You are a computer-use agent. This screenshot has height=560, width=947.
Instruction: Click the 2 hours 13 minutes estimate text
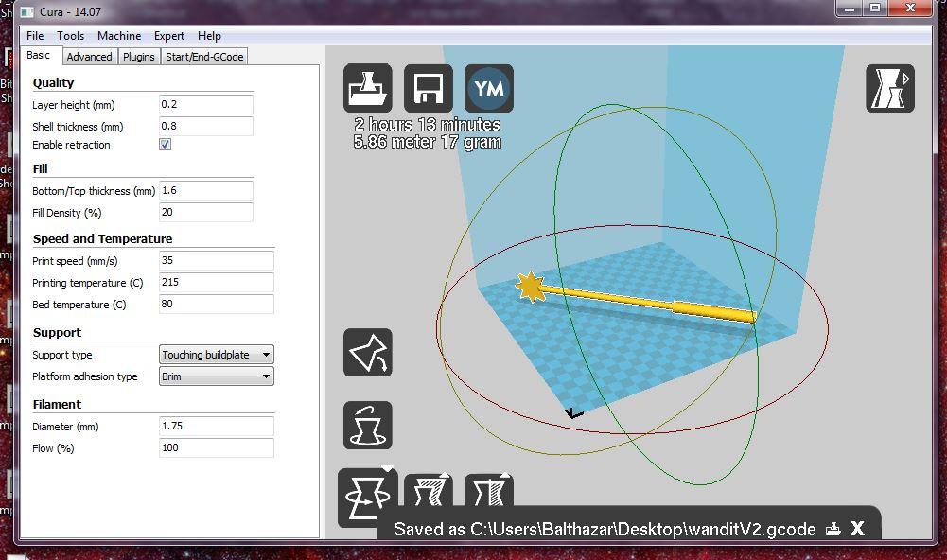pyautogui.click(x=428, y=125)
